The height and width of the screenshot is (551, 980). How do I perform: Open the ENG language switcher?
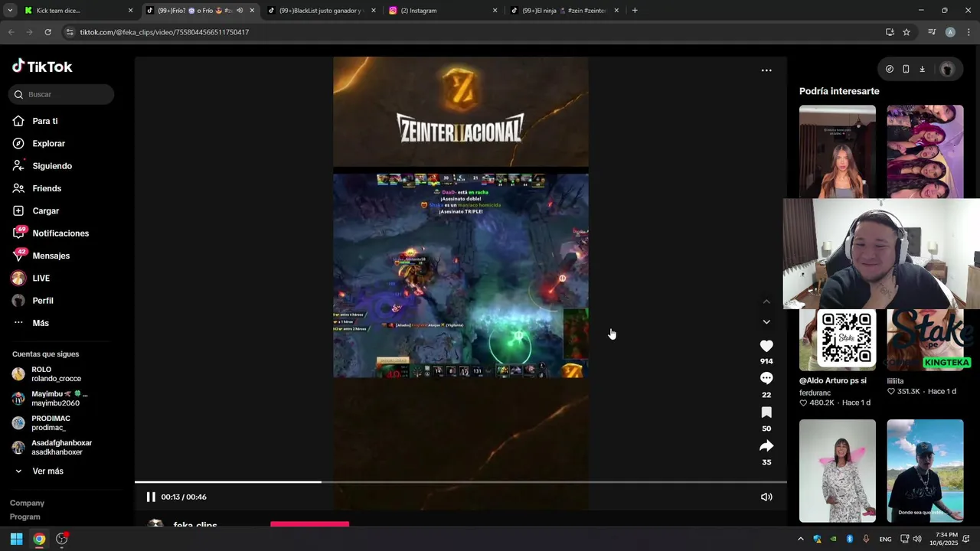point(885,539)
